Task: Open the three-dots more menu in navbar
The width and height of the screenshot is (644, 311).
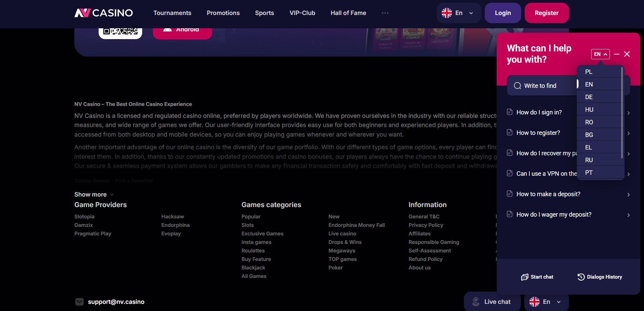Action: 385,13
